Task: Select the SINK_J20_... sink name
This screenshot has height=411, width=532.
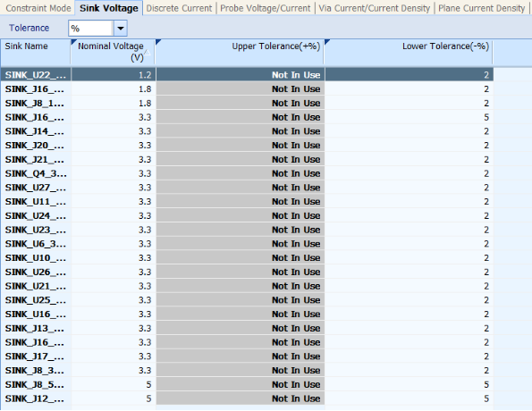Action: [x=36, y=145]
